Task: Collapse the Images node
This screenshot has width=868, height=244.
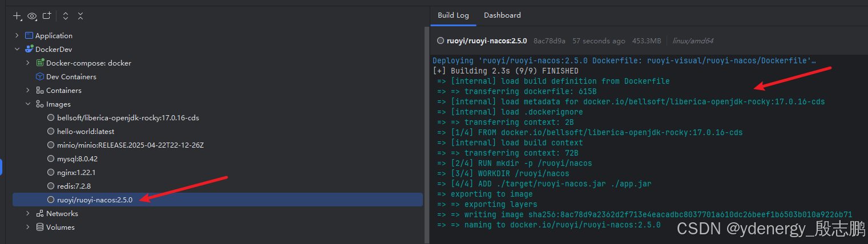Action: click(28, 104)
